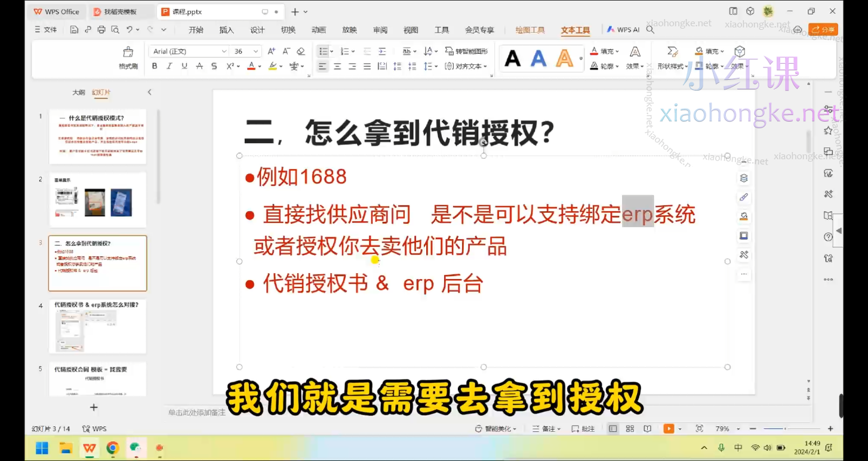868x461 pixels.
Task: Apply bold formatting to text
Action: click(x=155, y=66)
